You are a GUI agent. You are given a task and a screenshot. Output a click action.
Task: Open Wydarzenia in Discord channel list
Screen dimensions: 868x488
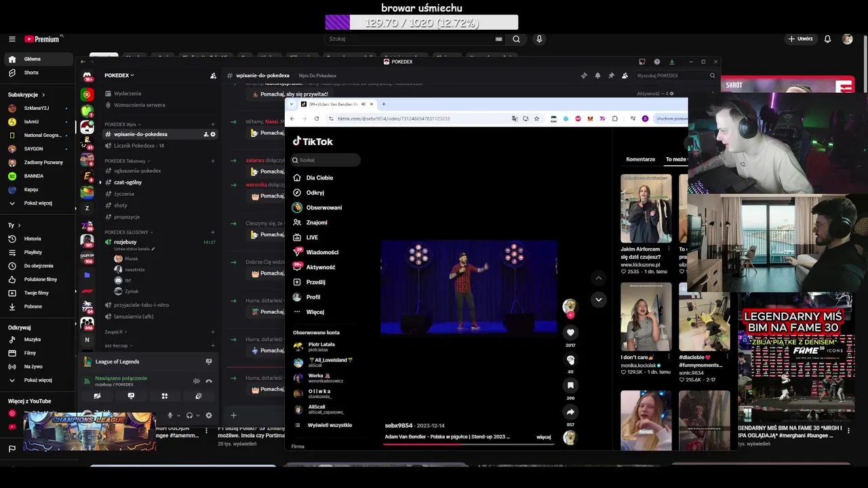pyautogui.click(x=123, y=94)
